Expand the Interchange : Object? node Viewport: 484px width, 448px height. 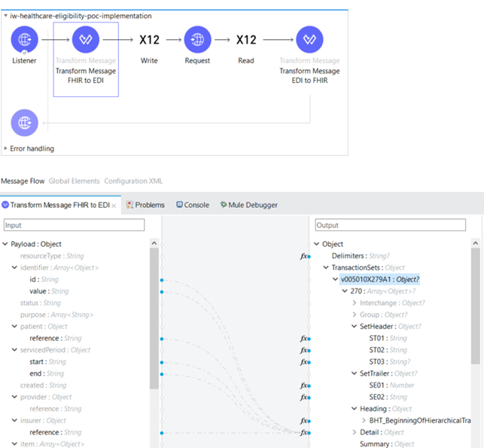[x=354, y=303]
